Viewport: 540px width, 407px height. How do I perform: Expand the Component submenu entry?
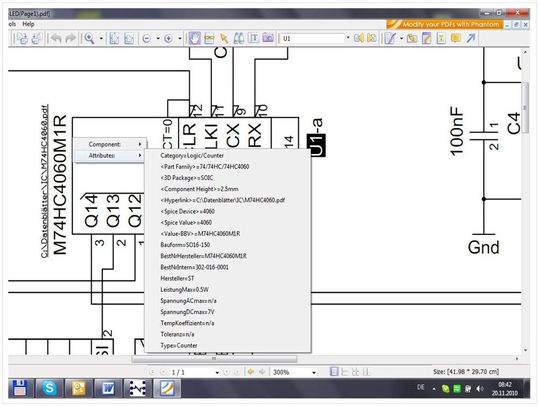pos(111,144)
